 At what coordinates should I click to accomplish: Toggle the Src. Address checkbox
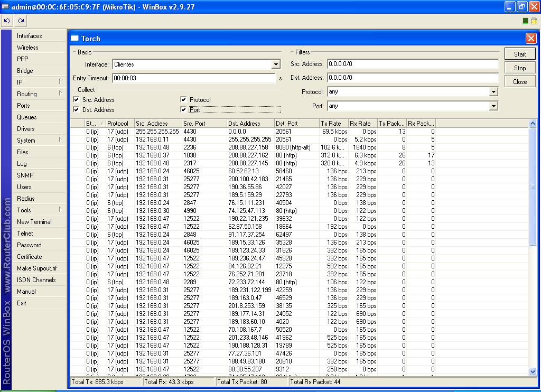[x=77, y=100]
